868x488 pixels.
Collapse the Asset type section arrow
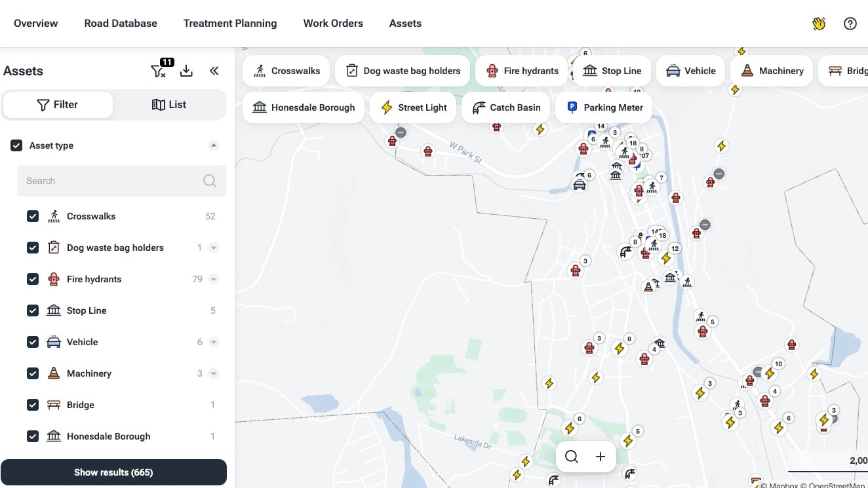pos(213,145)
